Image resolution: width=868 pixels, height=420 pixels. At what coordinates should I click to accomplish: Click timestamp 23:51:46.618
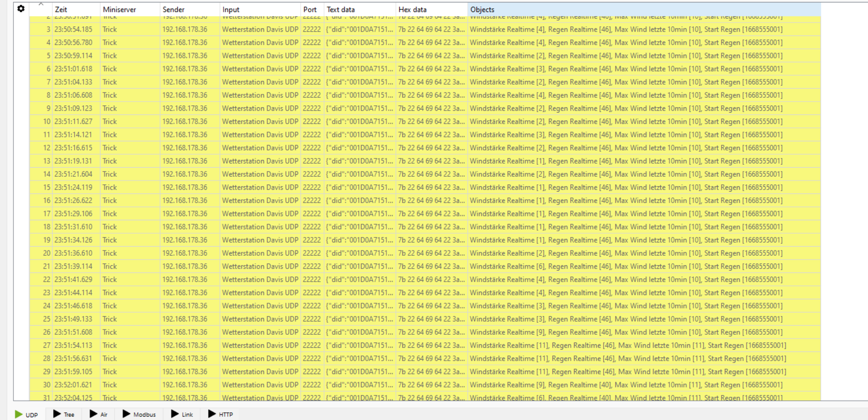point(73,306)
